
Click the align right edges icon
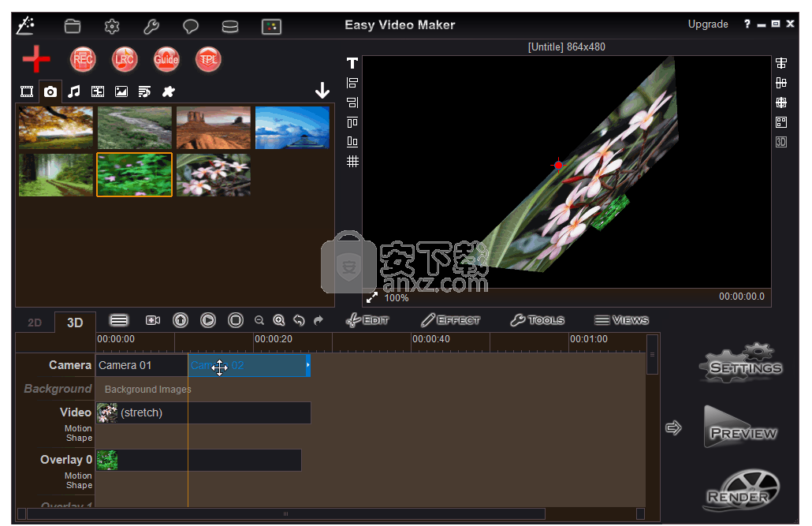click(352, 103)
